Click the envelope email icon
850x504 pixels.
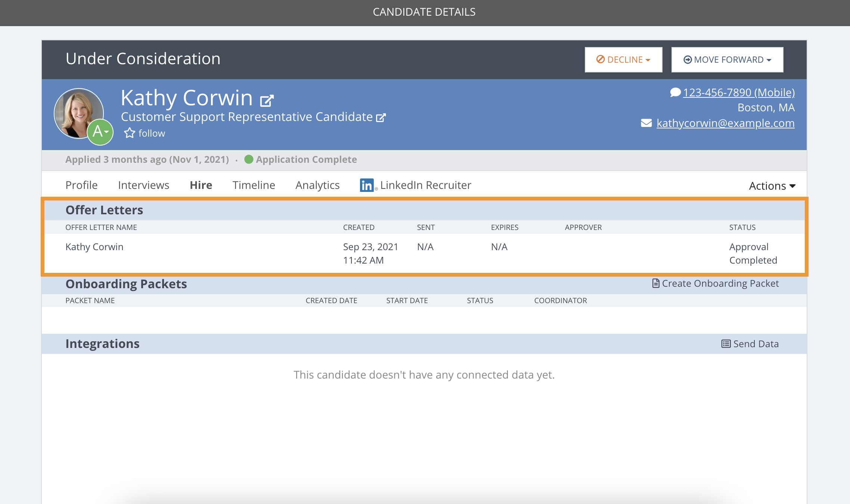pyautogui.click(x=646, y=123)
